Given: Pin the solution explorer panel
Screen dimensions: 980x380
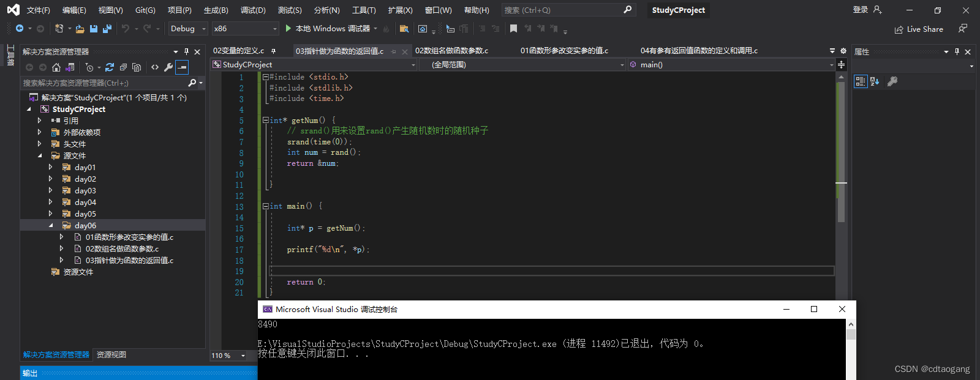Looking at the screenshot, I should [187, 52].
